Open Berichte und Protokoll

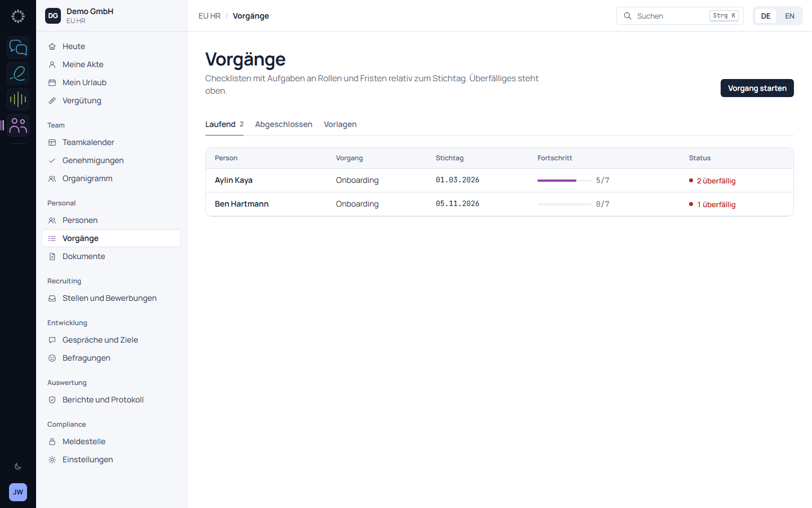point(111,400)
